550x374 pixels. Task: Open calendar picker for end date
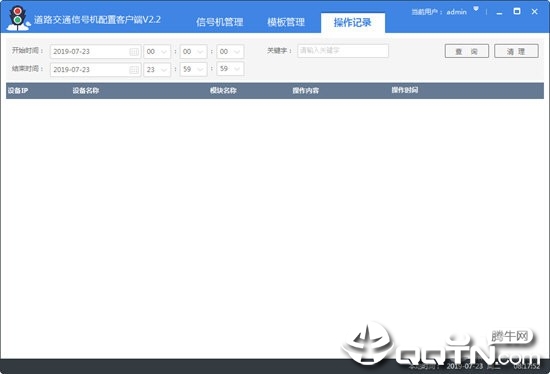pyautogui.click(x=134, y=70)
